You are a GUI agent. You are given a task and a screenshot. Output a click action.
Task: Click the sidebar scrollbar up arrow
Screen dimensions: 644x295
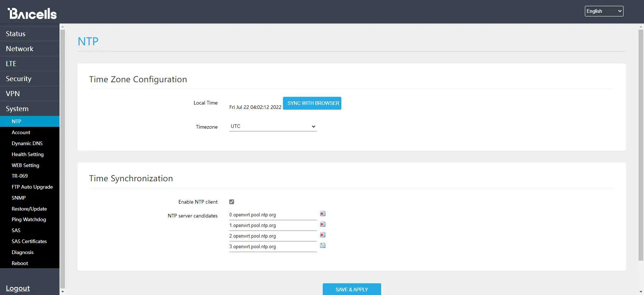62,27
